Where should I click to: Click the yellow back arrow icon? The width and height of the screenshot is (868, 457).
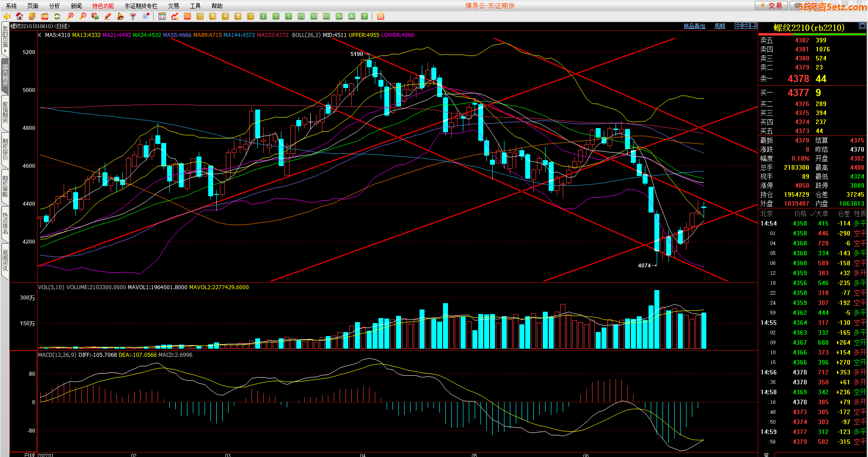(x=7, y=16)
